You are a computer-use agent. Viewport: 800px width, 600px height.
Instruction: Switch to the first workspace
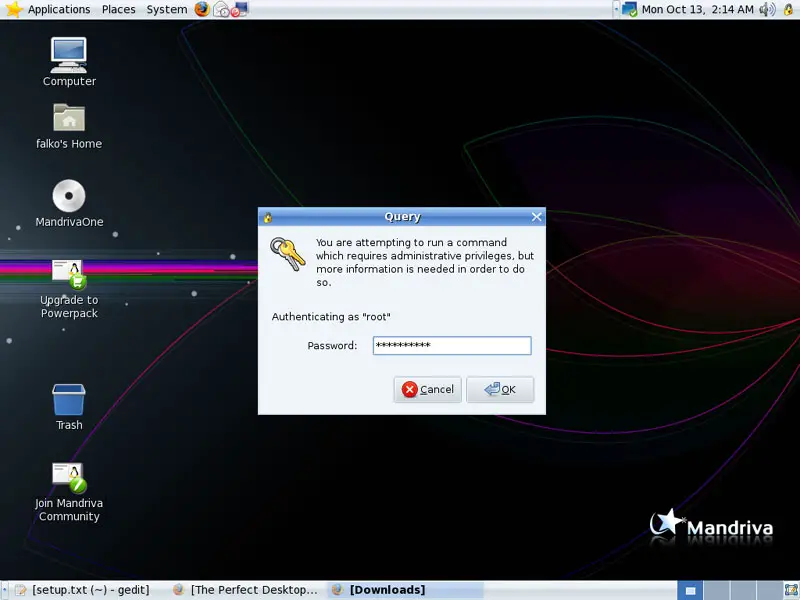pos(690,590)
